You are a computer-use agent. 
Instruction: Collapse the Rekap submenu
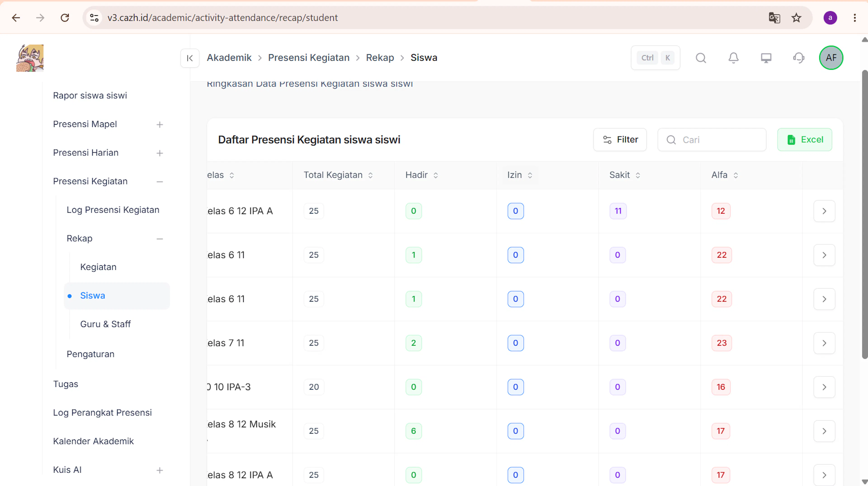coord(160,239)
